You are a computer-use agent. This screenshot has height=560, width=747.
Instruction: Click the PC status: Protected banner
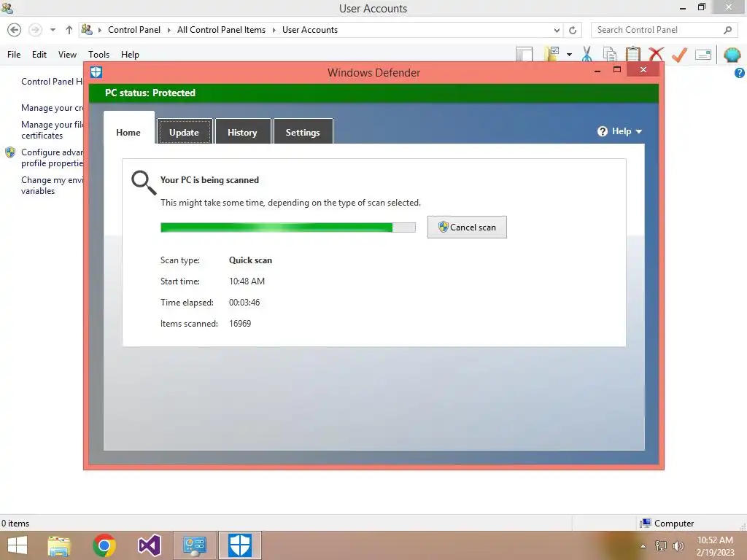tap(373, 93)
